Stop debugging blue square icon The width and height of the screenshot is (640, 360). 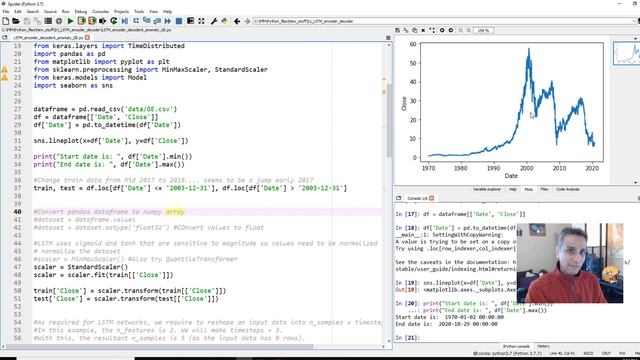[x=178, y=21]
